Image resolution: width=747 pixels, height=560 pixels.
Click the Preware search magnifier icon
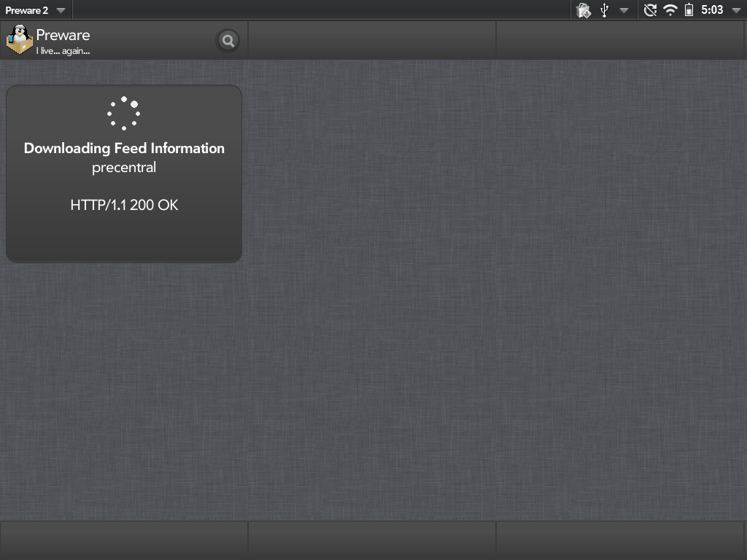coord(228,41)
